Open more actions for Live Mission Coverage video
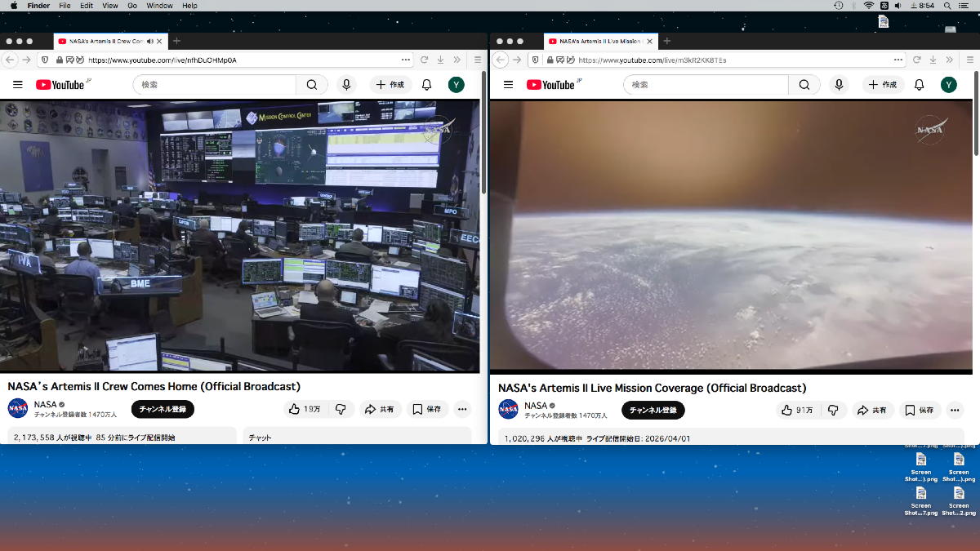980x551 pixels. tap(955, 410)
